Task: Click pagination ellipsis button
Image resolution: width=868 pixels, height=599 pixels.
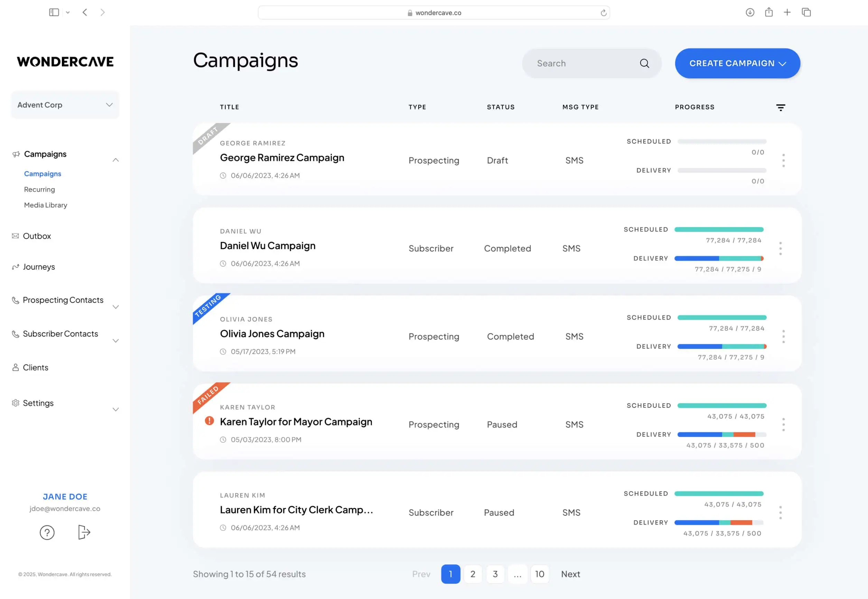Action: pos(517,574)
